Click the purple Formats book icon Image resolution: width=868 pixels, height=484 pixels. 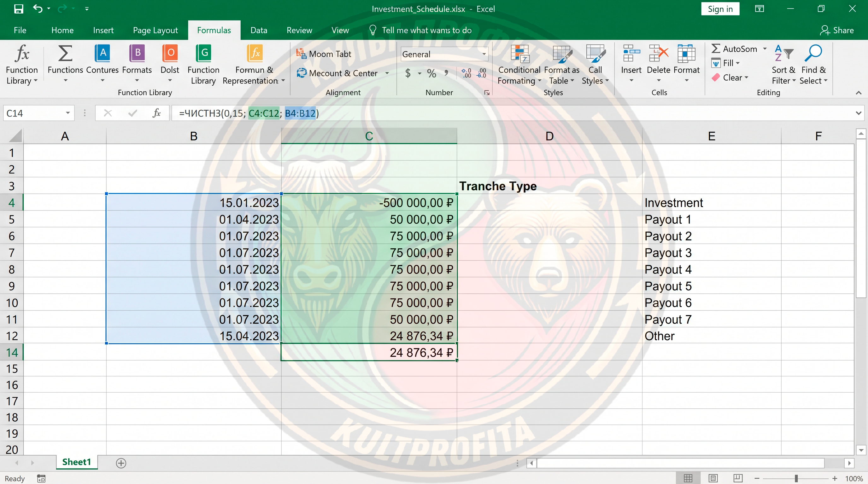(x=137, y=53)
